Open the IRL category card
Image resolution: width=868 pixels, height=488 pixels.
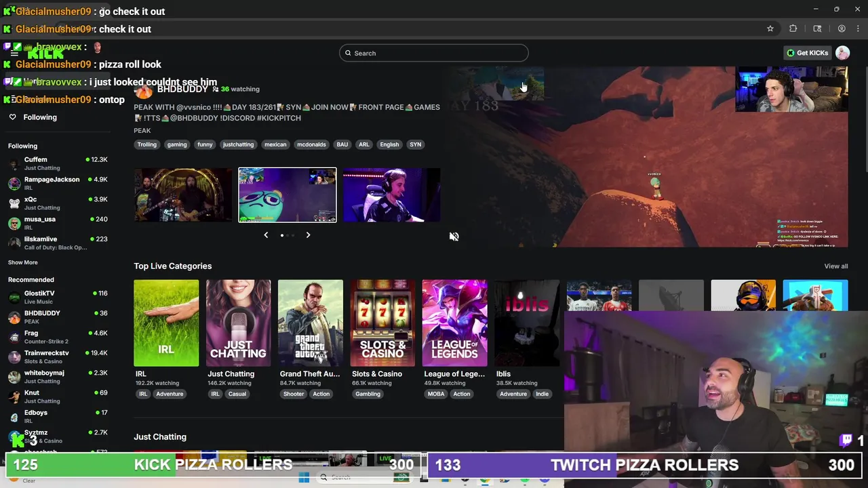166,323
